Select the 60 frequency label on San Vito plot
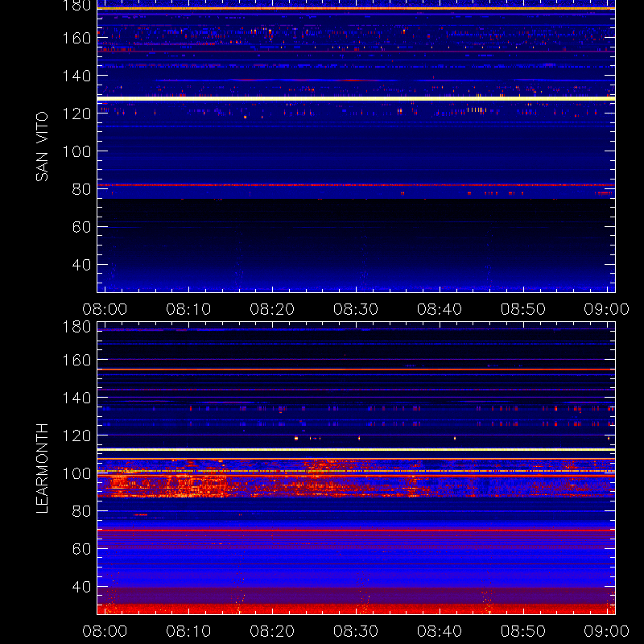Viewport: 644px width, 644px height. pyautogui.click(x=82, y=227)
